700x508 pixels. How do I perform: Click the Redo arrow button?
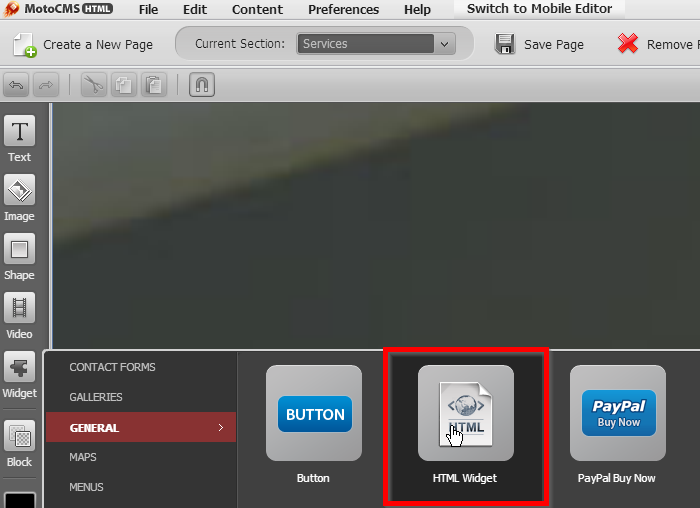pyautogui.click(x=46, y=84)
